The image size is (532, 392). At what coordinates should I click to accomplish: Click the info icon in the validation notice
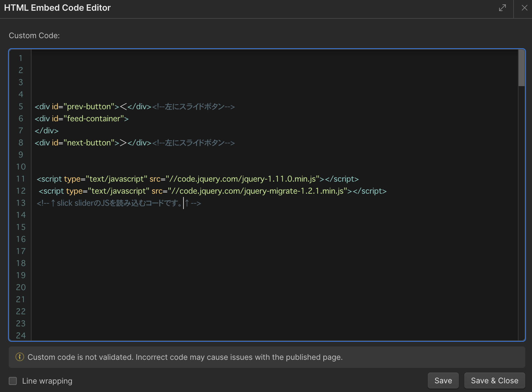[x=20, y=357]
